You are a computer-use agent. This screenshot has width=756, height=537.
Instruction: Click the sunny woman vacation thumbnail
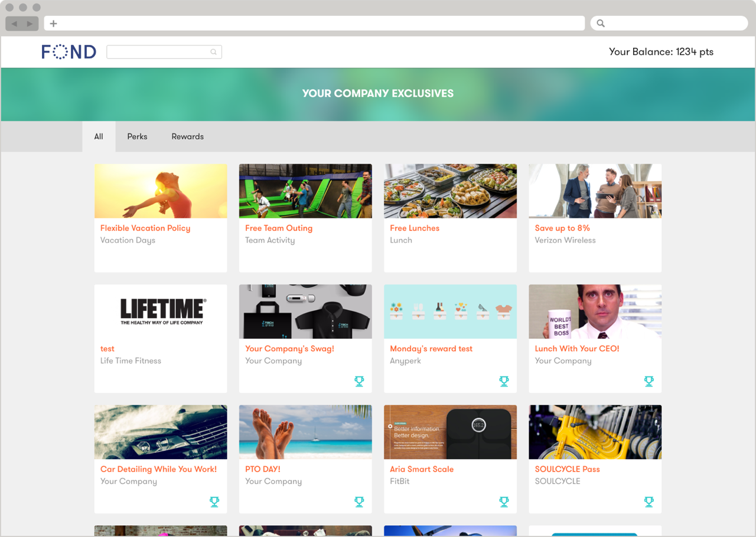[x=161, y=191]
